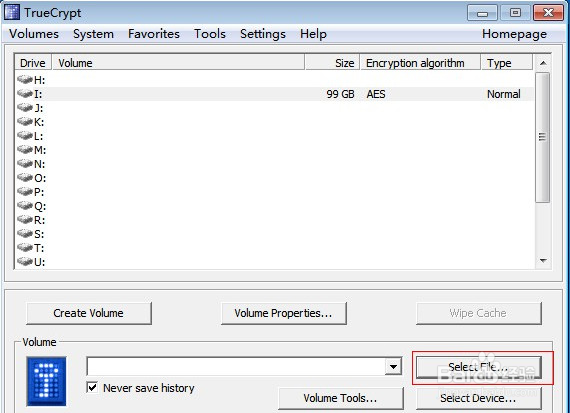Click the N: drive icon
The height and width of the screenshot is (413, 570).
(x=25, y=164)
